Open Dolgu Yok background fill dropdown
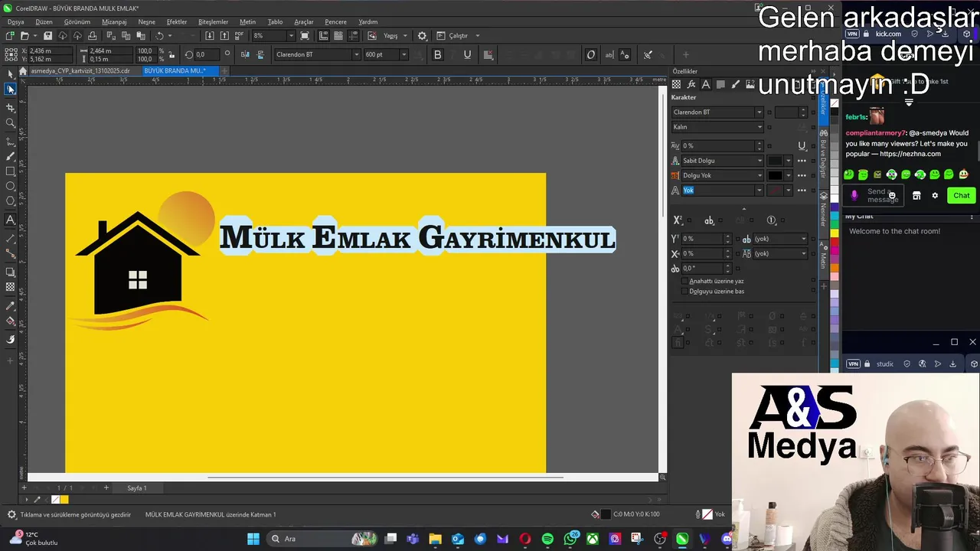 pyautogui.click(x=759, y=175)
